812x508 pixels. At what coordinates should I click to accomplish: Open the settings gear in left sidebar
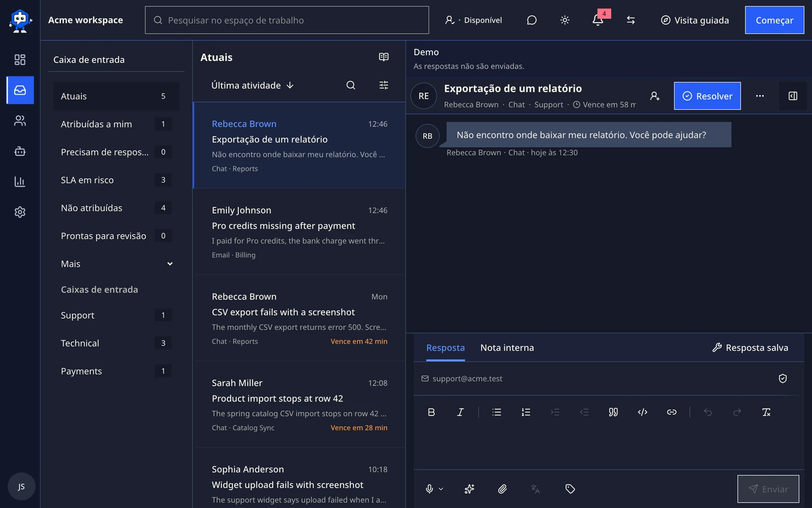pyautogui.click(x=20, y=212)
